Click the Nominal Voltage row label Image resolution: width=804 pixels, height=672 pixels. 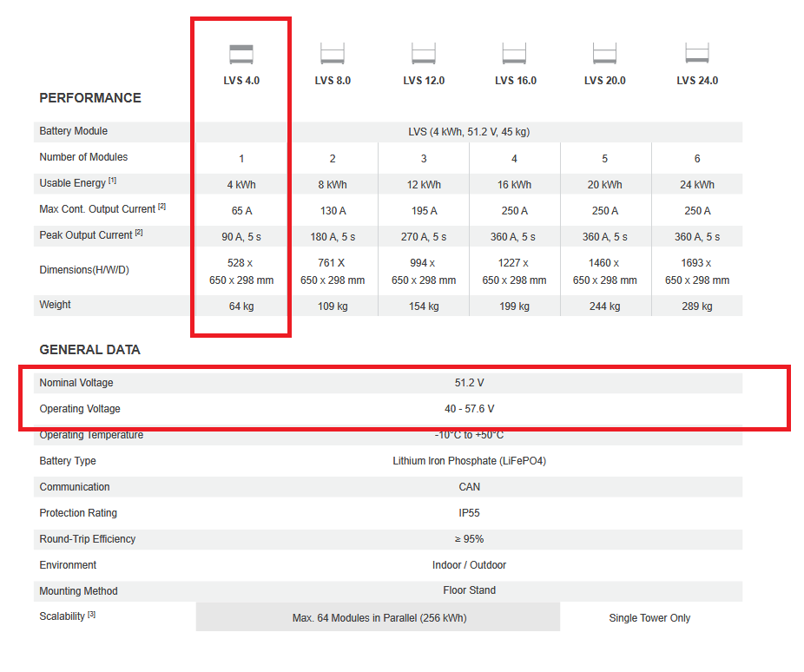[76, 382]
